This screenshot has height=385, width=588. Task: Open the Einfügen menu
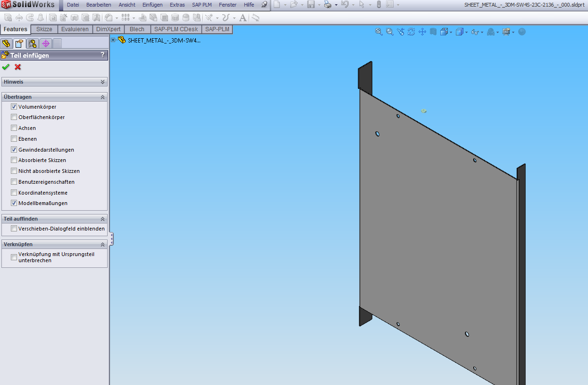click(x=152, y=5)
